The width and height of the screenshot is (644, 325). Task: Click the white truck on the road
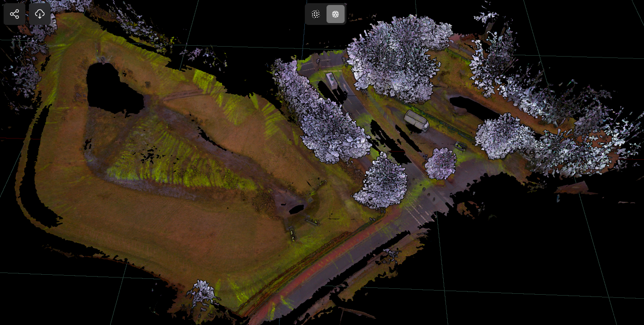417,120
